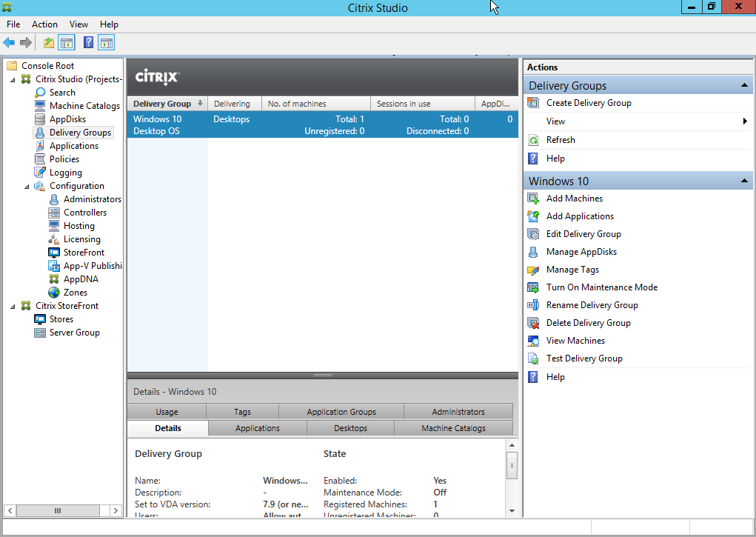
Task: Collapse the Configuration tree node
Action: tap(27, 186)
